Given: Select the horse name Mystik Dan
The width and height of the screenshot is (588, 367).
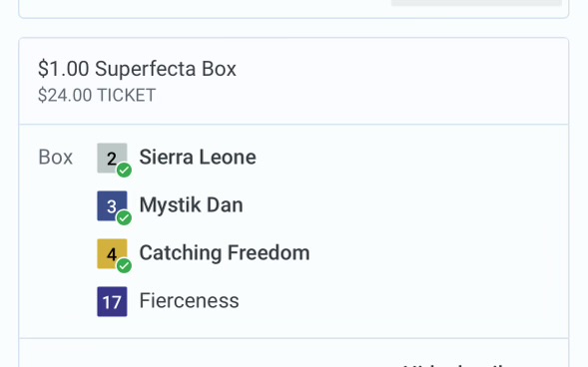Looking at the screenshot, I should [x=191, y=204].
